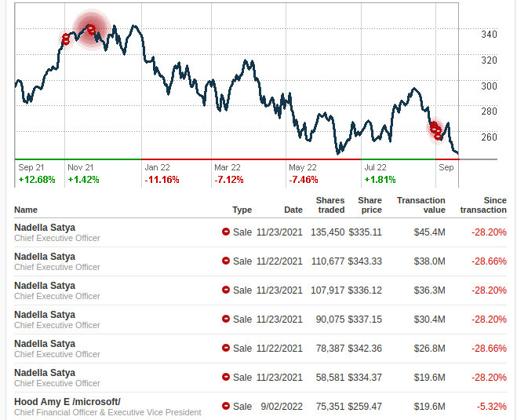
Task: Select the May 22 period showing -7.46%
Action: pos(303,173)
